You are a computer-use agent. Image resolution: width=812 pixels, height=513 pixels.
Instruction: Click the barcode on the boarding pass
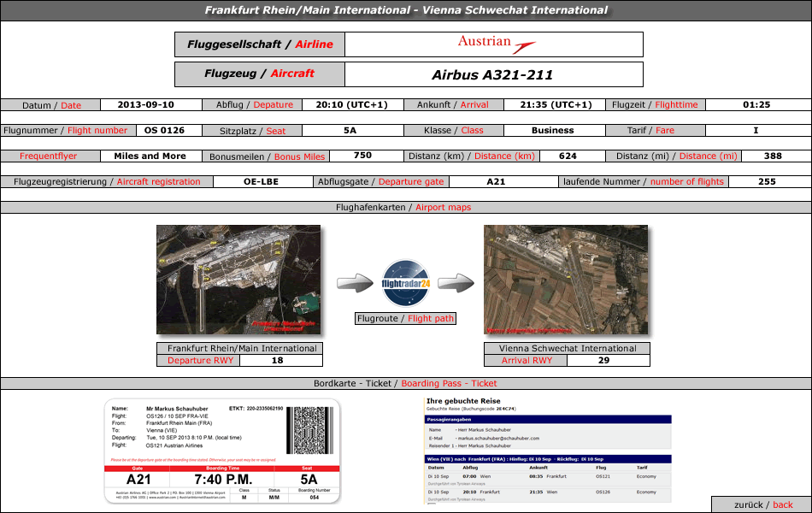click(x=312, y=433)
